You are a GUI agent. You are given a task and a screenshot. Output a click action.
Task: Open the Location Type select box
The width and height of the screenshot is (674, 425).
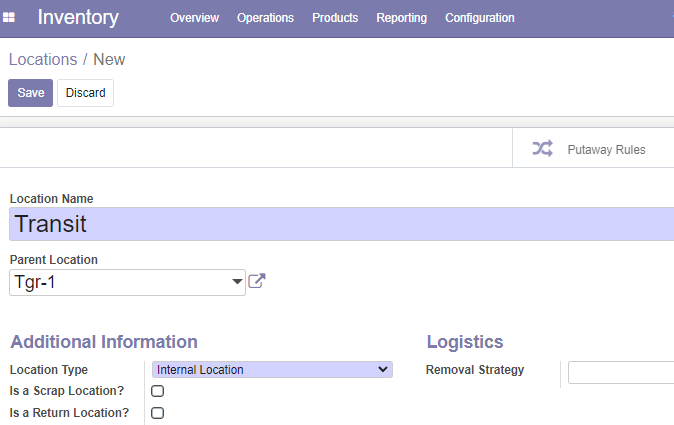pyautogui.click(x=272, y=370)
